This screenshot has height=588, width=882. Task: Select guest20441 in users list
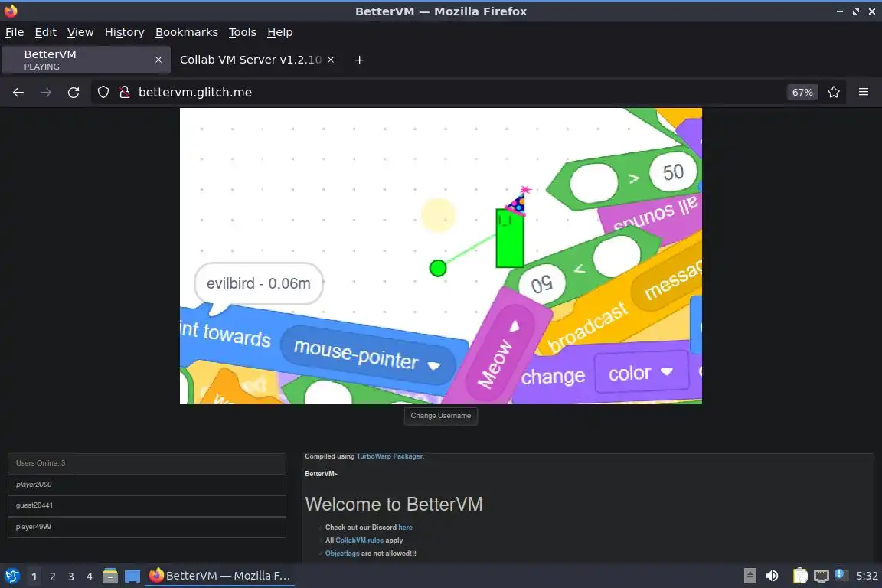coord(147,505)
